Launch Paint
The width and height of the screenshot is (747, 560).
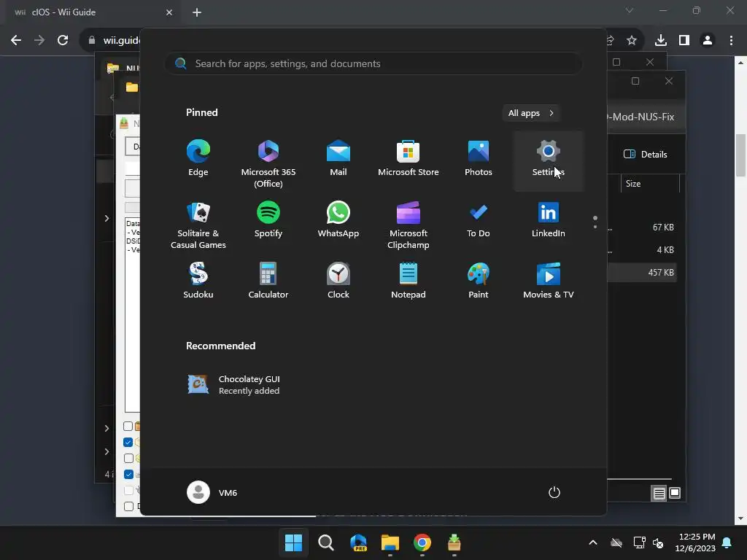click(x=479, y=281)
